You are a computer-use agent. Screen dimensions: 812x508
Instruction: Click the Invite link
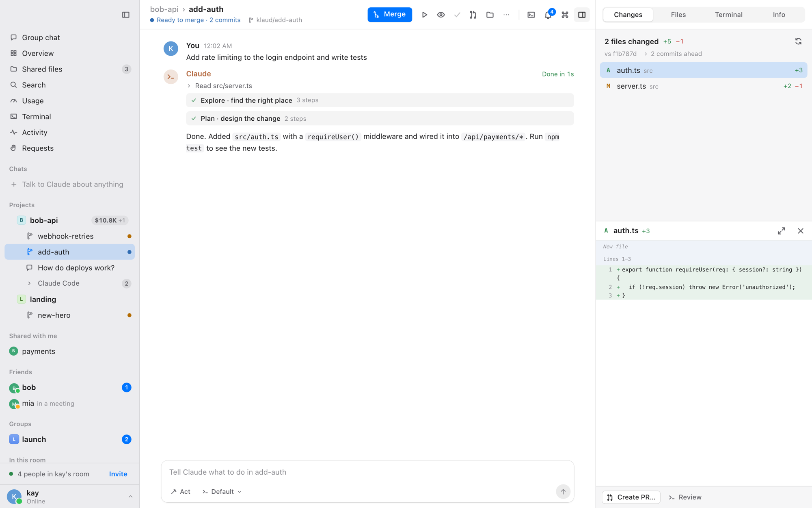pos(118,474)
